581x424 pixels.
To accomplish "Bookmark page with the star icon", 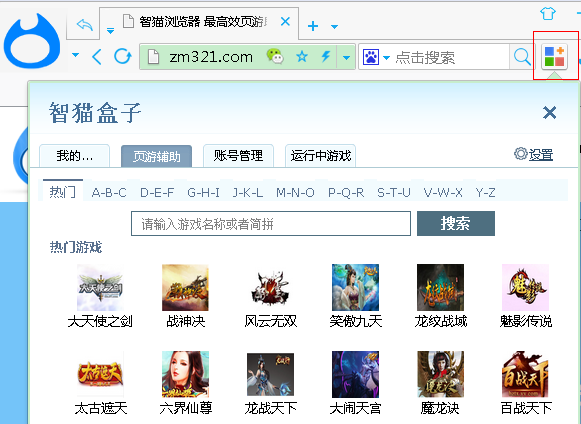I will pyautogui.click(x=302, y=57).
